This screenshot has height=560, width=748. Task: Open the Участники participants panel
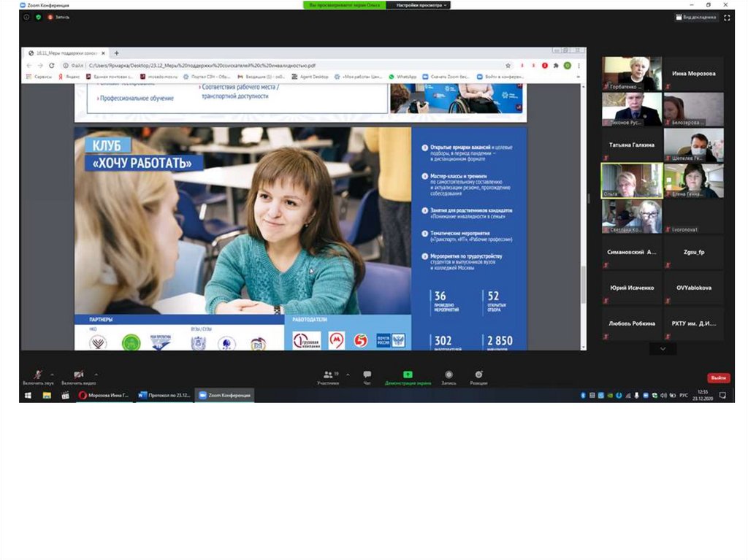[x=328, y=377]
